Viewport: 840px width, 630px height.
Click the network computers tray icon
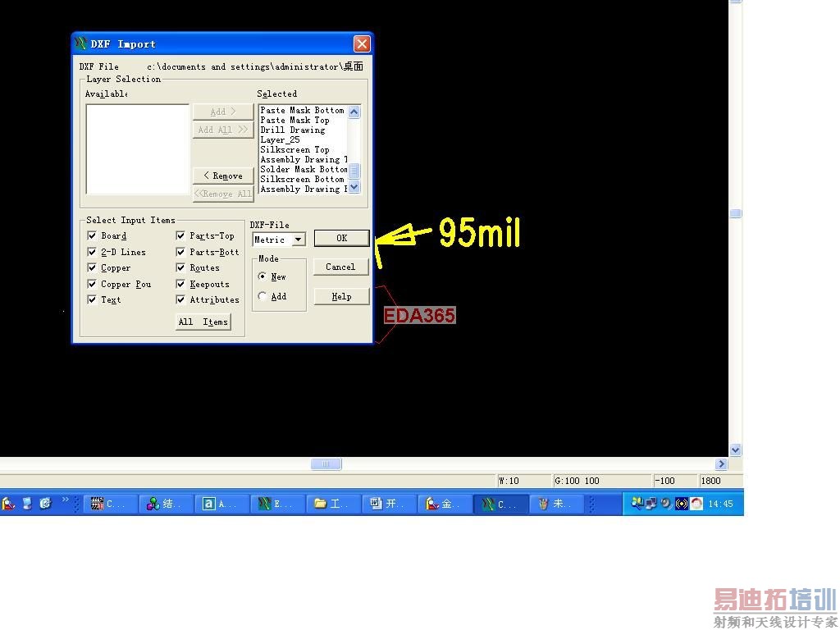pos(651,504)
